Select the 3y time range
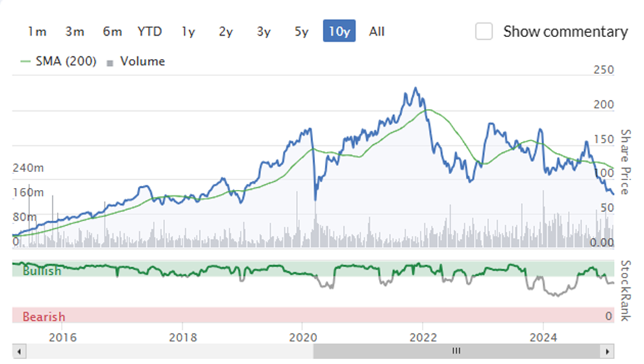Viewport: 644px width, 364px height. [264, 32]
